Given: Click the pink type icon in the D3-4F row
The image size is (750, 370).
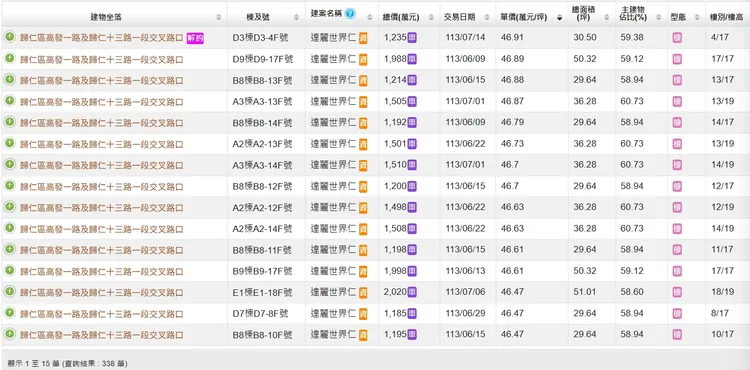Looking at the screenshot, I should 677,38.
